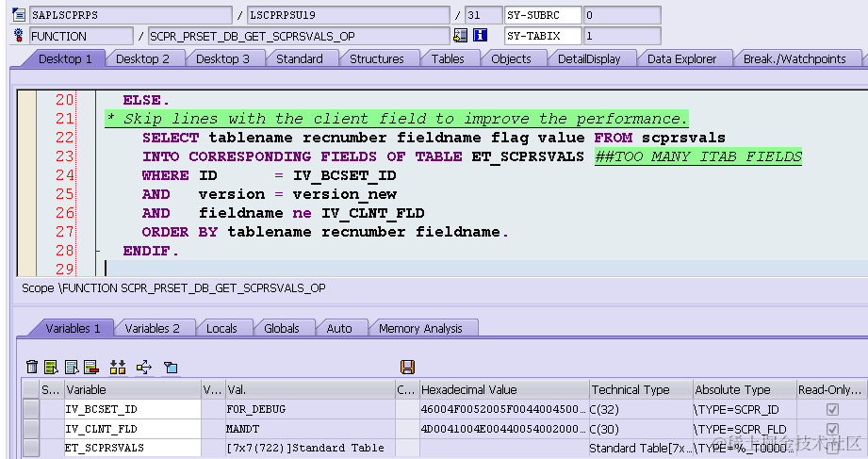Open the blue info icon near SY-TABIX

coord(480,36)
